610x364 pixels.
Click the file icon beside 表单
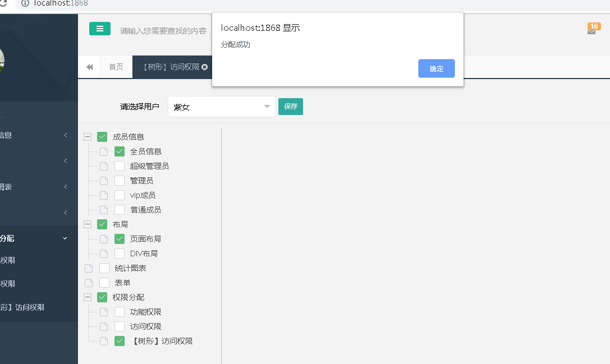pos(89,283)
